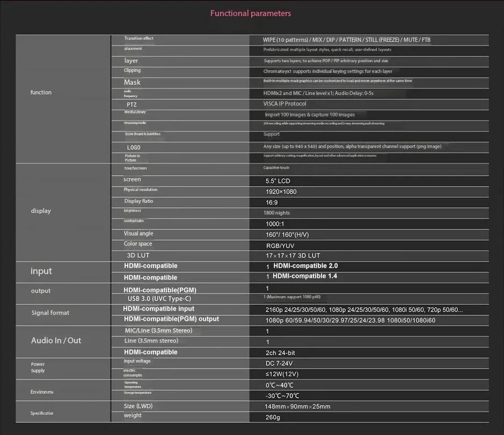504x435 pixels.
Task: Click the 'LOGO' row label
Action: (134, 148)
